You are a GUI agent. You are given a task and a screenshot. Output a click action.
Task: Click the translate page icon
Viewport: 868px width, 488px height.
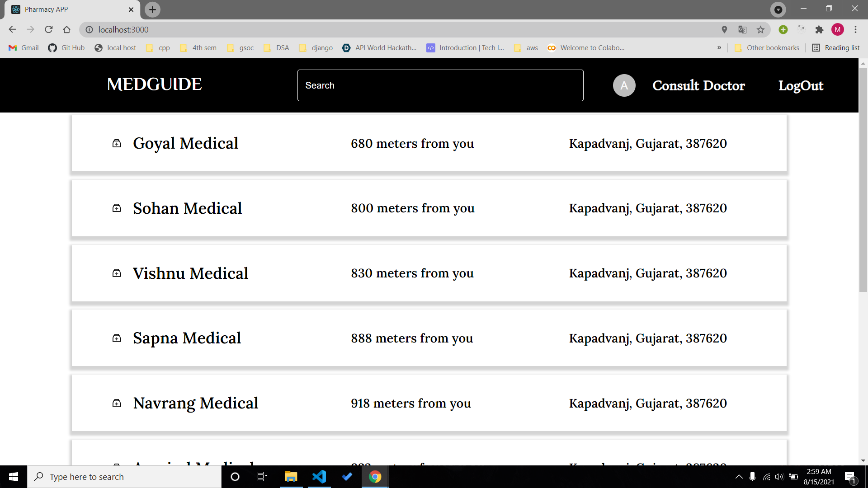(742, 30)
